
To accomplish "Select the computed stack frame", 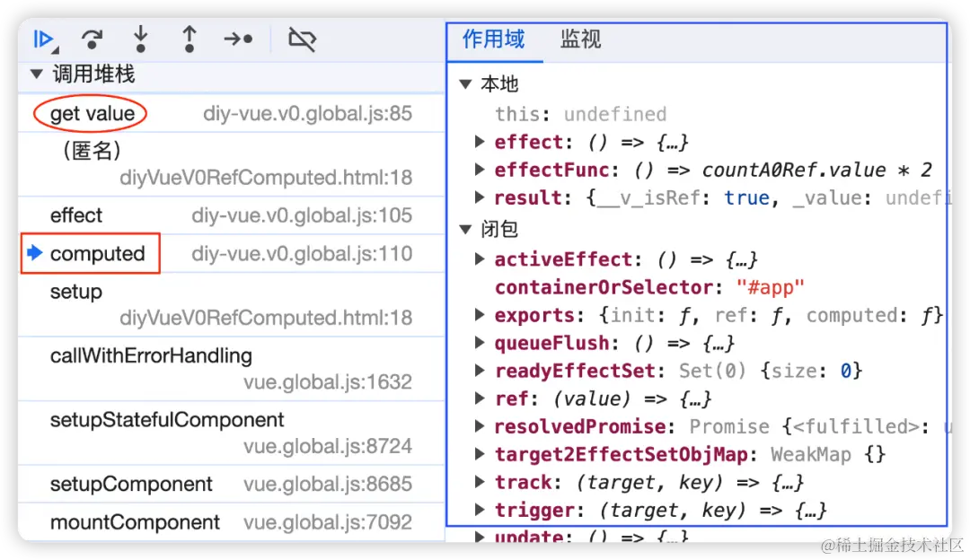I will tap(231, 253).
